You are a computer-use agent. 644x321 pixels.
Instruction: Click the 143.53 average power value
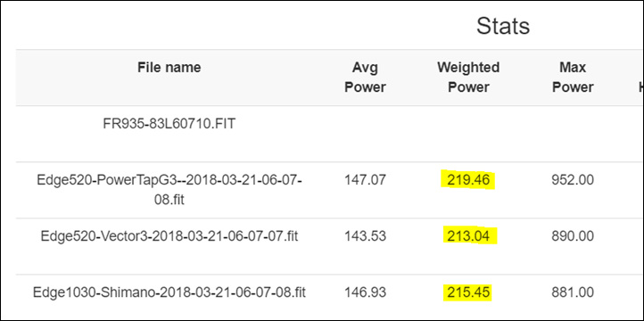click(x=365, y=236)
